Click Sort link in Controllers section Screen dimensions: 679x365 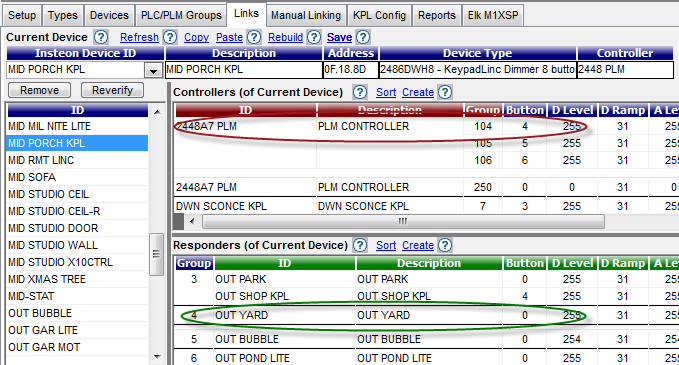pos(386,92)
